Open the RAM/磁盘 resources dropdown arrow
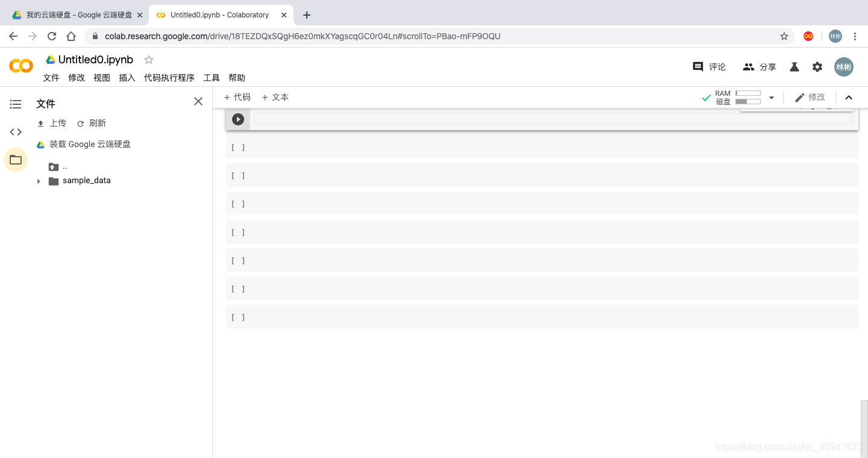 click(x=772, y=97)
